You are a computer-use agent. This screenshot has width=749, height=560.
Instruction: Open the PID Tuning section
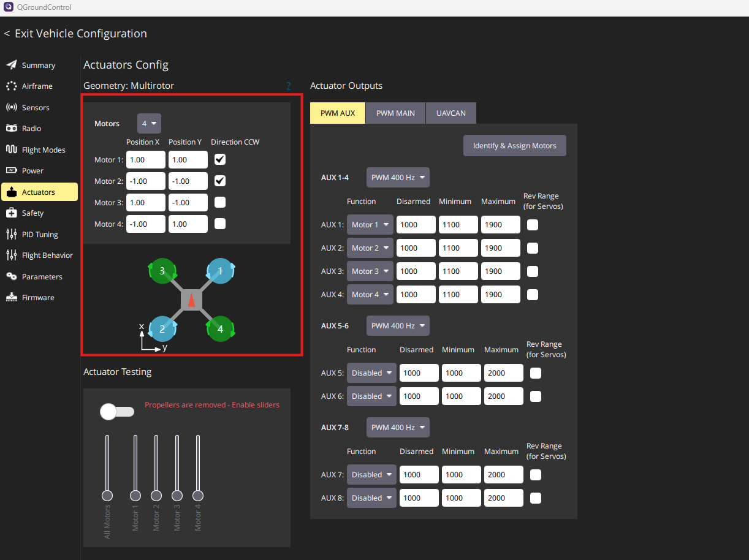click(40, 234)
